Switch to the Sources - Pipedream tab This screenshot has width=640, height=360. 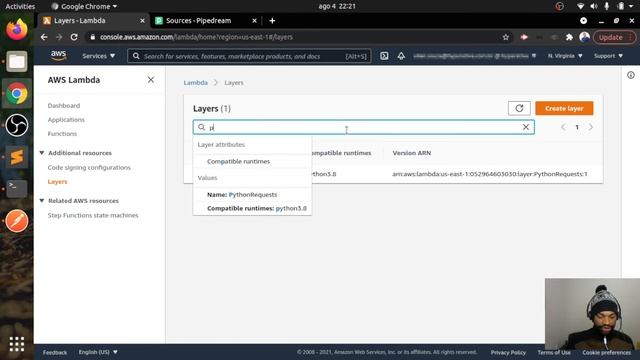pyautogui.click(x=205, y=21)
